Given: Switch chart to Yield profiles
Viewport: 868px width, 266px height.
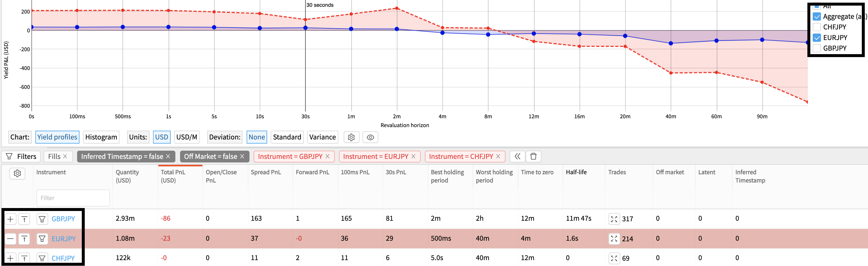Looking at the screenshot, I should (57, 137).
